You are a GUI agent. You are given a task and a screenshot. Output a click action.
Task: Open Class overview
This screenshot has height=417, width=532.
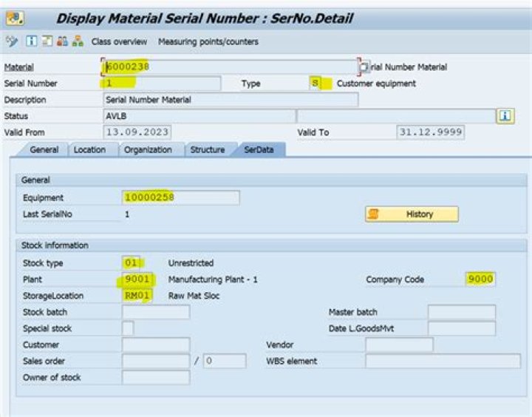[119, 41]
